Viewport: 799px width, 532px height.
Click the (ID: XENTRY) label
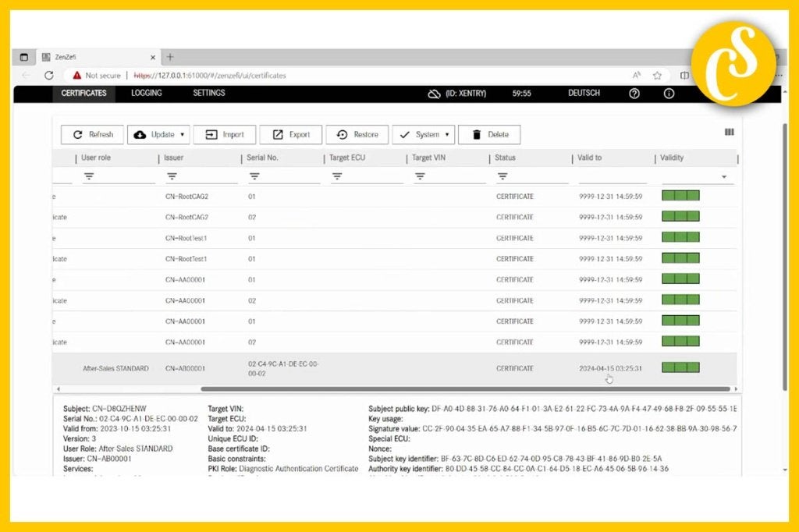tap(466, 94)
